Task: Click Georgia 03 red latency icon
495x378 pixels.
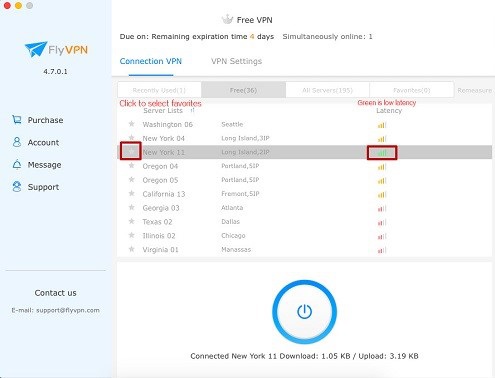Action: pos(382,209)
